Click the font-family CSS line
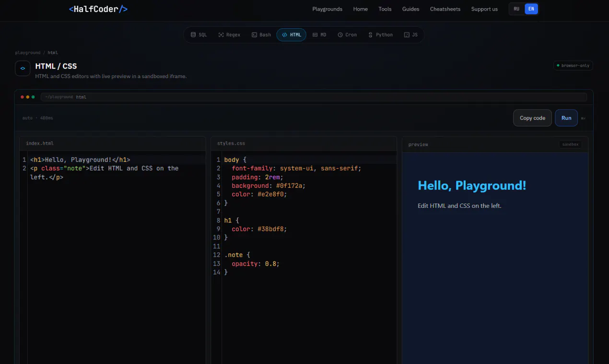This screenshot has height=364, width=609. [296, 168]
